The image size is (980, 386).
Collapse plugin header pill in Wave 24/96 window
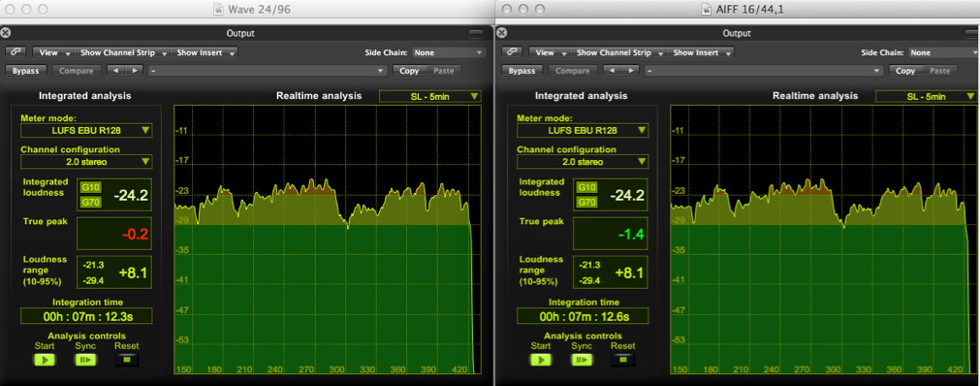476,33
